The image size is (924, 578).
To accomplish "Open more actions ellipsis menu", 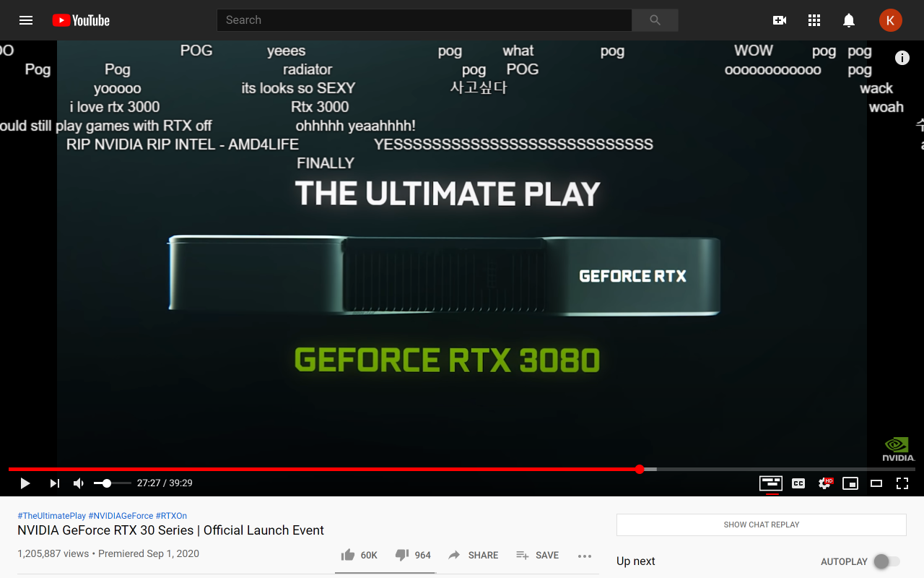I will (x=585, y=556).
